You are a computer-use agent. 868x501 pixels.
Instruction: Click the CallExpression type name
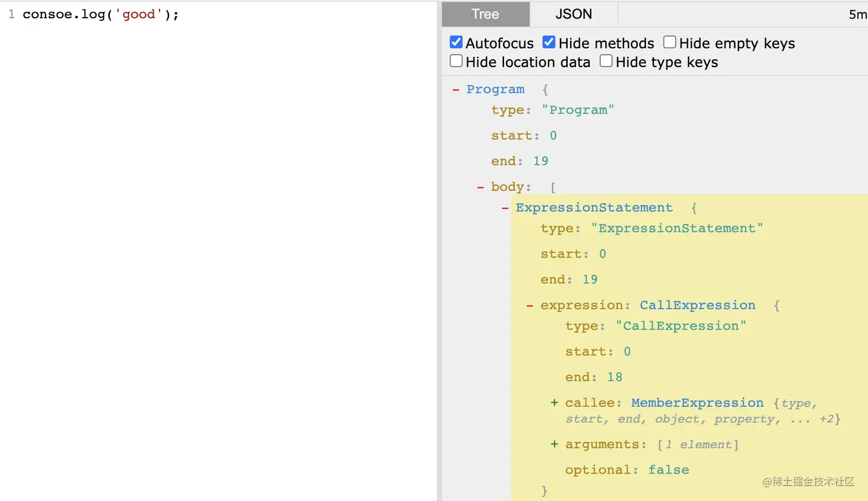[697, 305]
